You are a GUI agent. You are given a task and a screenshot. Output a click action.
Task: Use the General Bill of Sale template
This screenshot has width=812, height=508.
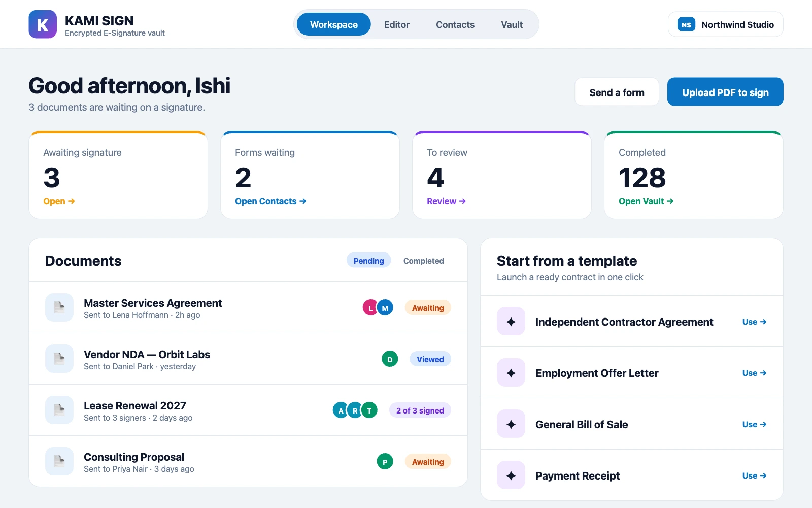(754, 424)
